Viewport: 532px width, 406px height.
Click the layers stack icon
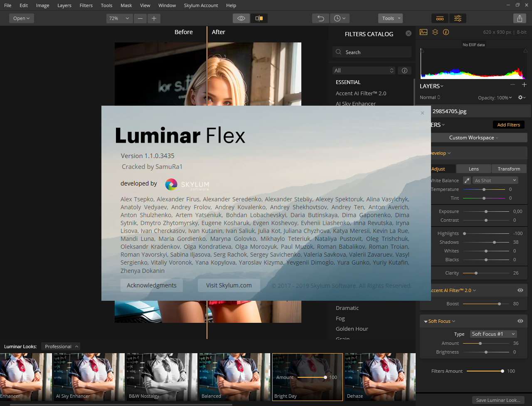tap(435, 32)
